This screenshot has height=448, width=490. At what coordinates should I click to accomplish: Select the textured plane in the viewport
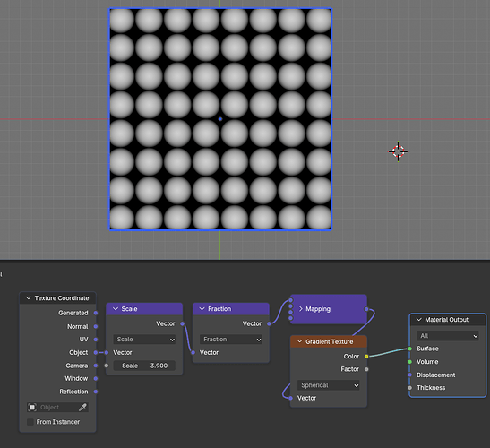(x=220, y=119)
